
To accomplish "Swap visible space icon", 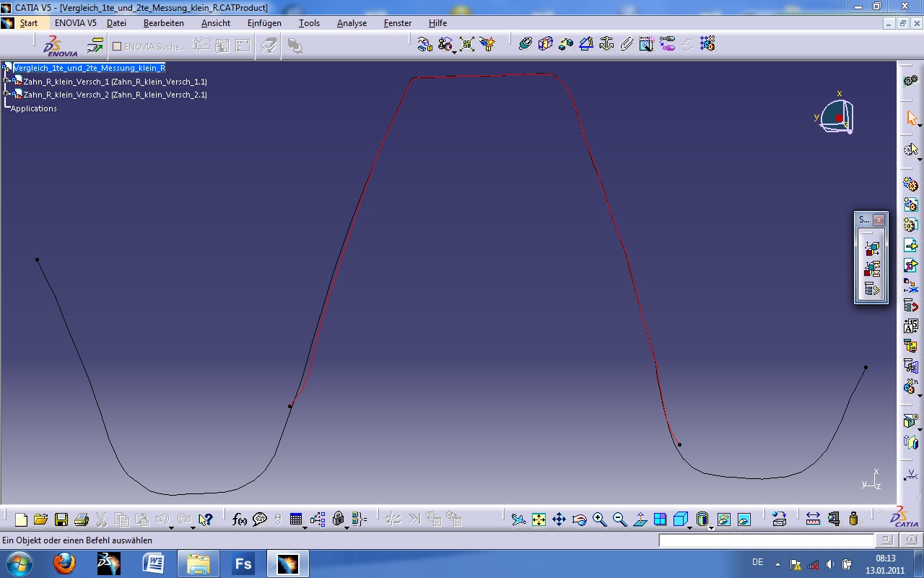I will (744, 519).
